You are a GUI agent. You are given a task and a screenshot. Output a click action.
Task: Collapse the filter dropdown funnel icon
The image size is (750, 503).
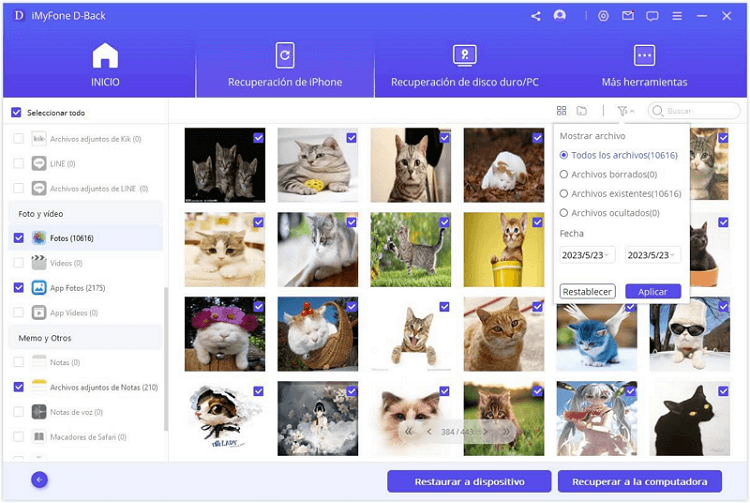pyautogui.click(x=625, y=111)
